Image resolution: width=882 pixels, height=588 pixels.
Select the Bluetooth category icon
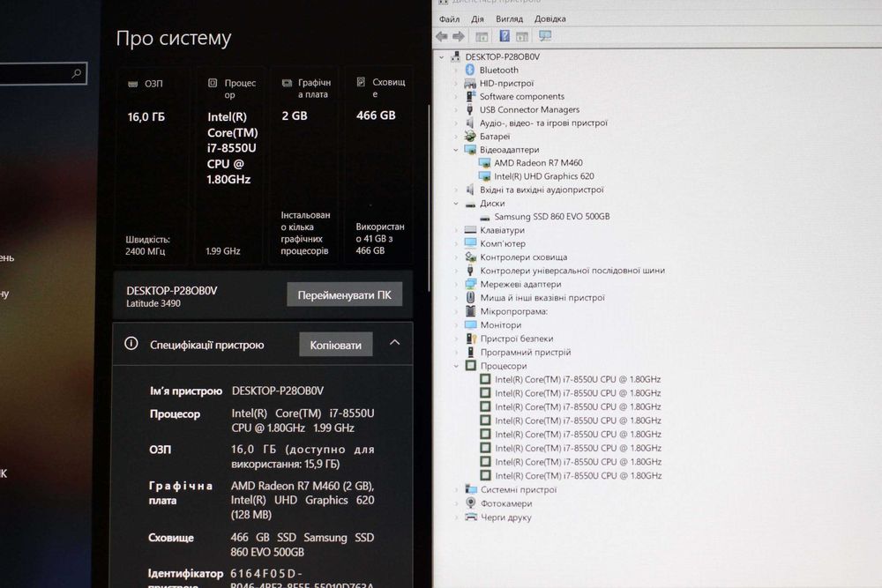[470, 70]
